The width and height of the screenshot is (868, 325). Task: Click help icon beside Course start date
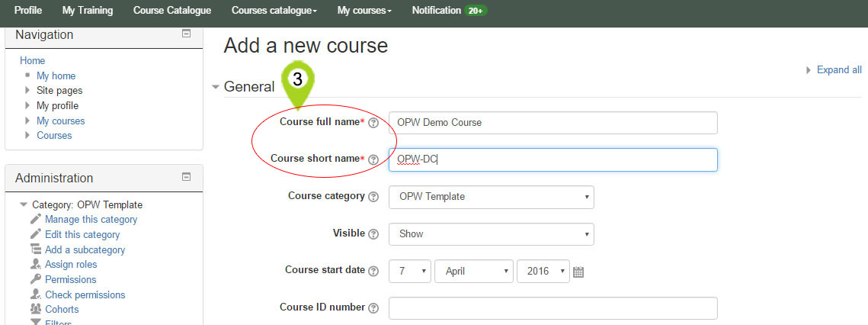(x=373, y=271)
